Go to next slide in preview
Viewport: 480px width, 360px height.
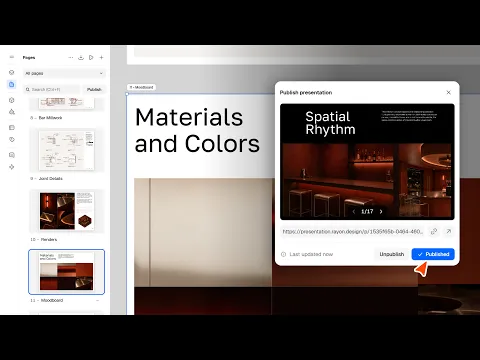tap(381, 211)
